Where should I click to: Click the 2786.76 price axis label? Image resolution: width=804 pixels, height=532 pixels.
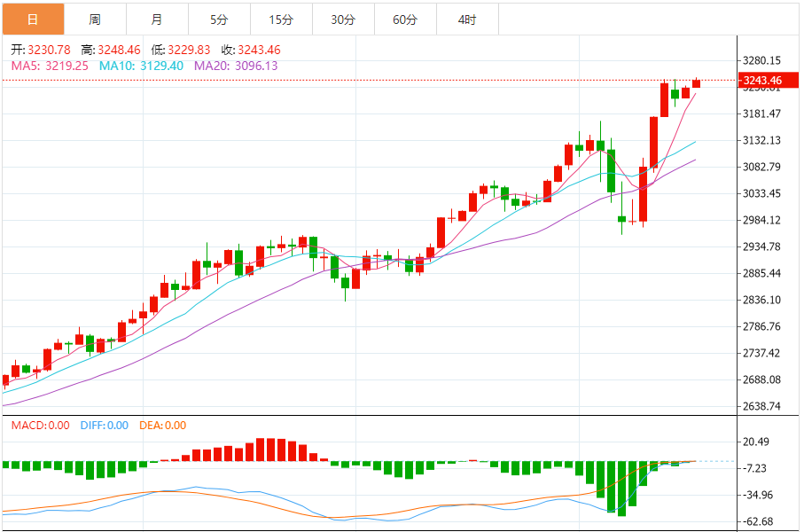[761, 326]
